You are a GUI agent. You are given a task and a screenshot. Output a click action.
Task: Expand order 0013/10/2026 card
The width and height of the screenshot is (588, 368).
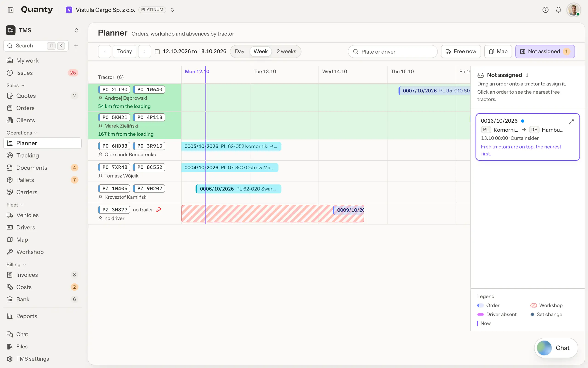pyautogui.click(x=571, y=122)
